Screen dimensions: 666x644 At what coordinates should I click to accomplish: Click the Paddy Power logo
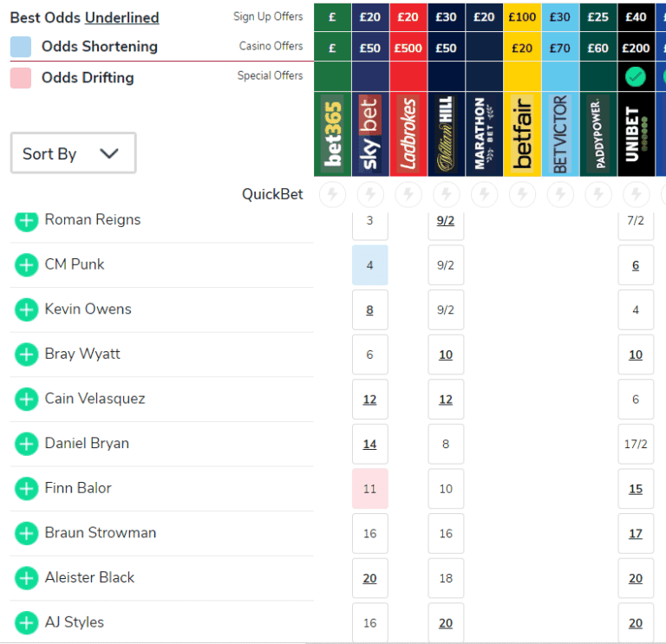point(597,134)
